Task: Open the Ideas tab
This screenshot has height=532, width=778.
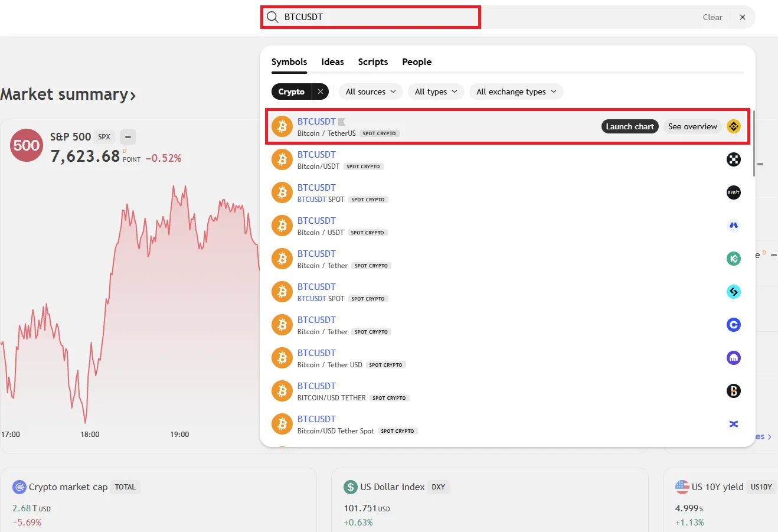Action: pos(333,62)
